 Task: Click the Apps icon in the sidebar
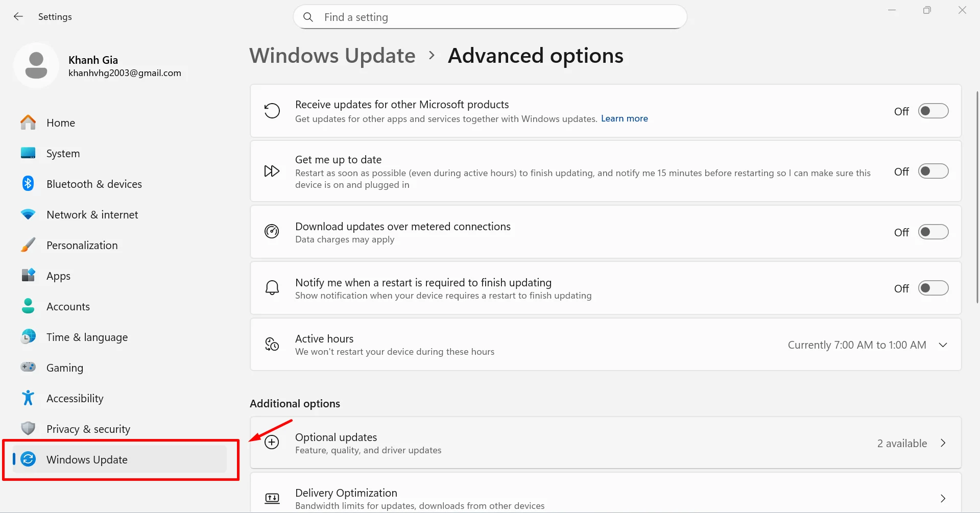click(x=28, y=276)
